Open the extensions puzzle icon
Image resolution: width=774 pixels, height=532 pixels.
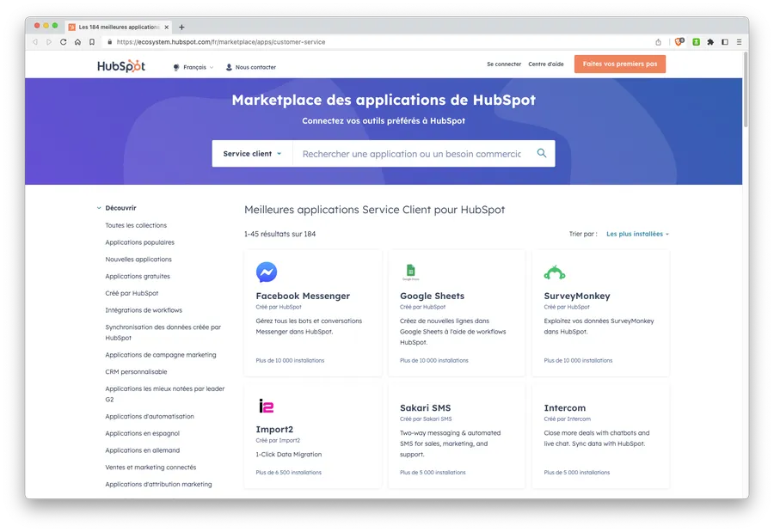[710, 42]
